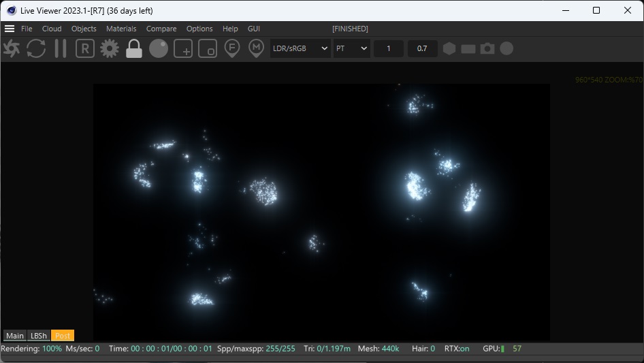Select the focus picker F pin icon
This screenshot has height=363, width=644.
[232, 48]
